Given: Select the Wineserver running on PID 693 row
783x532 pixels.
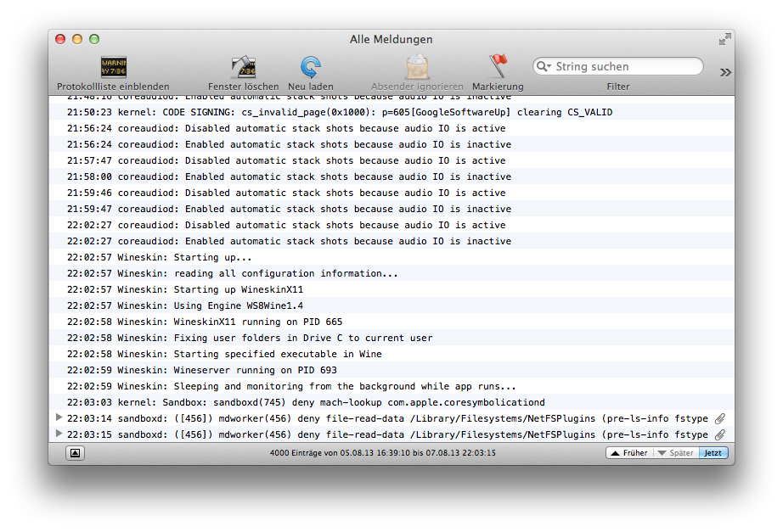Looking at the screenshot, I should click(391, 370).
